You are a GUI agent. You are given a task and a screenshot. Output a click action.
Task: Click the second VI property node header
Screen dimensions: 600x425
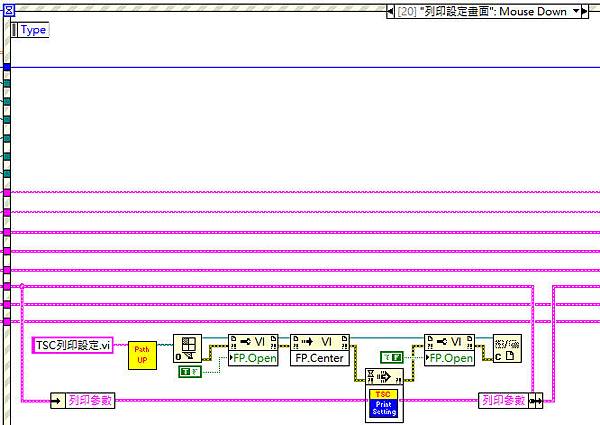point(450,342)
